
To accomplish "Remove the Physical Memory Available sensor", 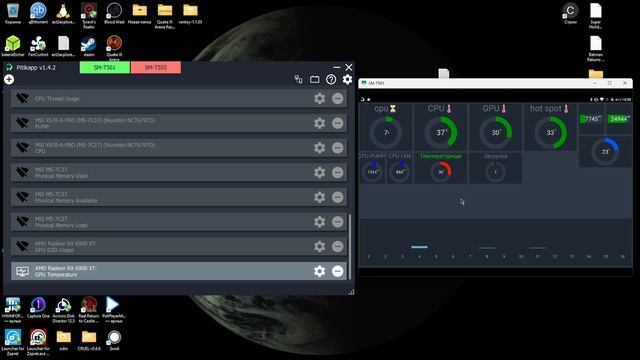I will pos(338,197).
